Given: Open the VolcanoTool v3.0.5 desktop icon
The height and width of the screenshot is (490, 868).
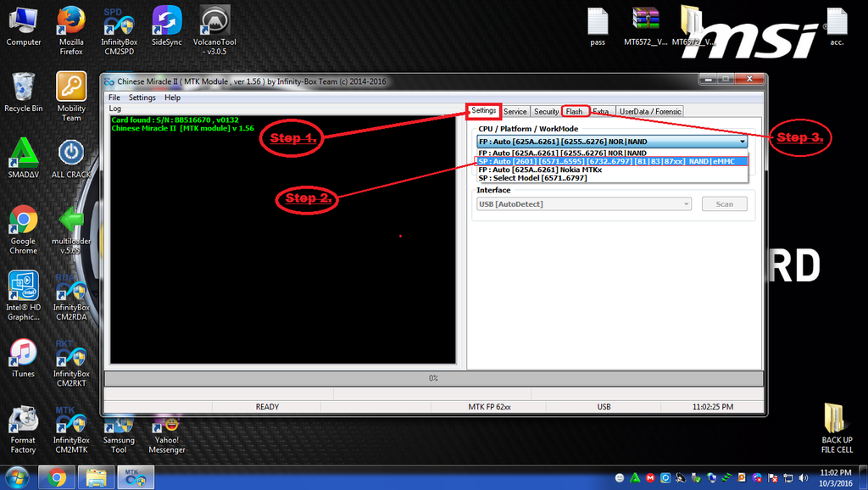Looking at the screenshot, I should (x=214, y=20).
